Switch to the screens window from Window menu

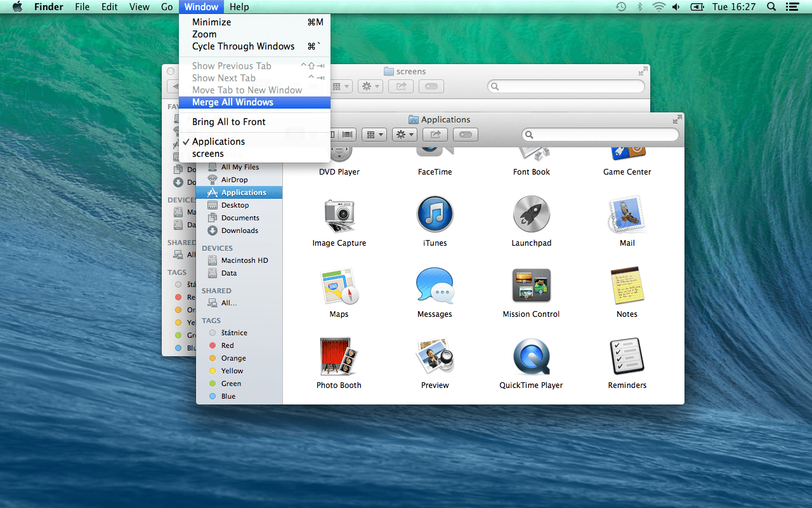[x=254, y=154]
